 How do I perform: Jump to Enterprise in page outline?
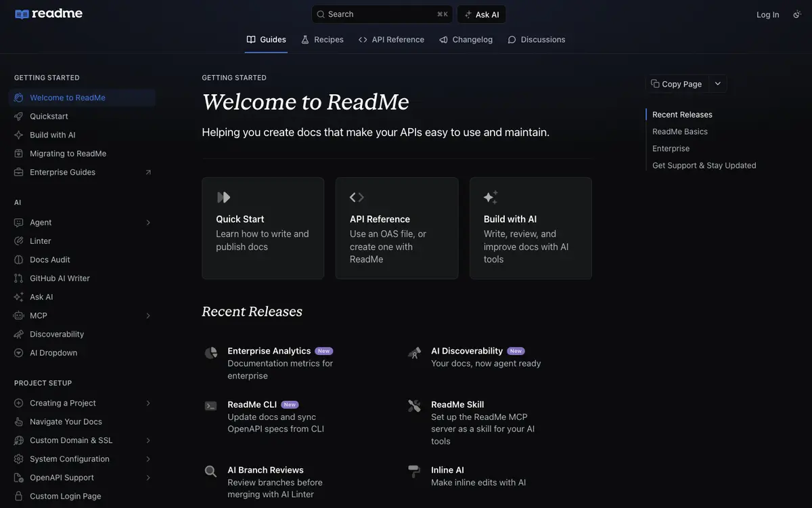[x=671, y=148]
